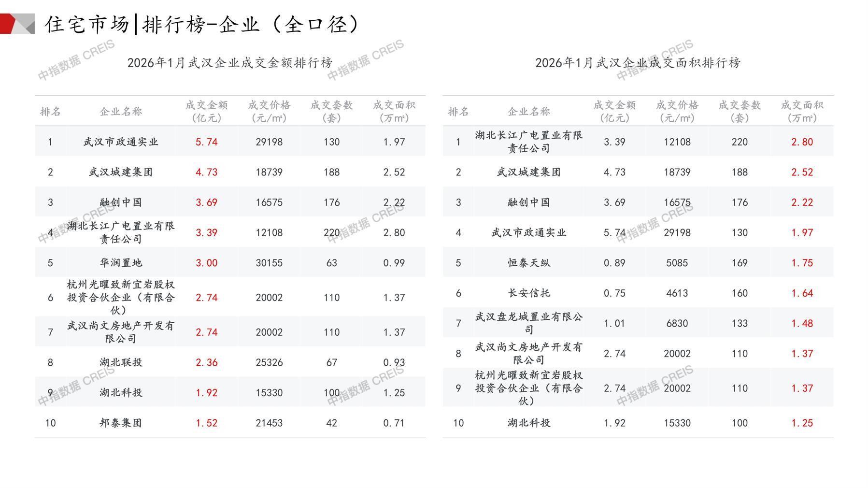Click the slide title 住宅市场|排行榜-企业
Image resolution: width=868 pixels, height=488 pixels.
point(202,24)
